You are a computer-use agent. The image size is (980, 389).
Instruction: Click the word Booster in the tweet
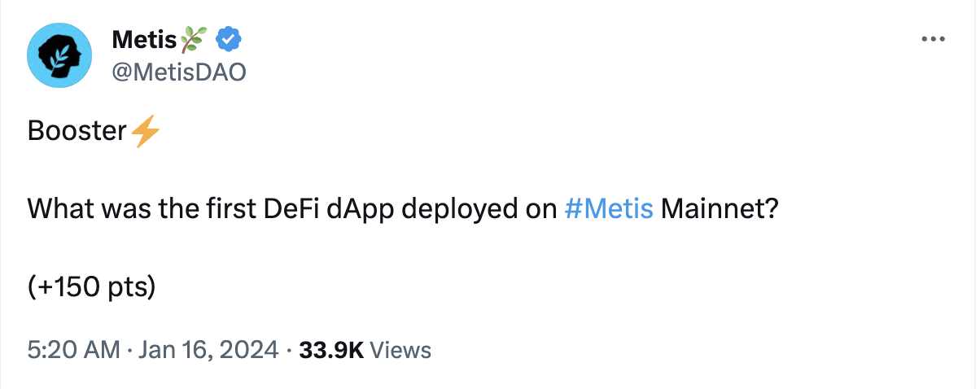coord(77,131)
